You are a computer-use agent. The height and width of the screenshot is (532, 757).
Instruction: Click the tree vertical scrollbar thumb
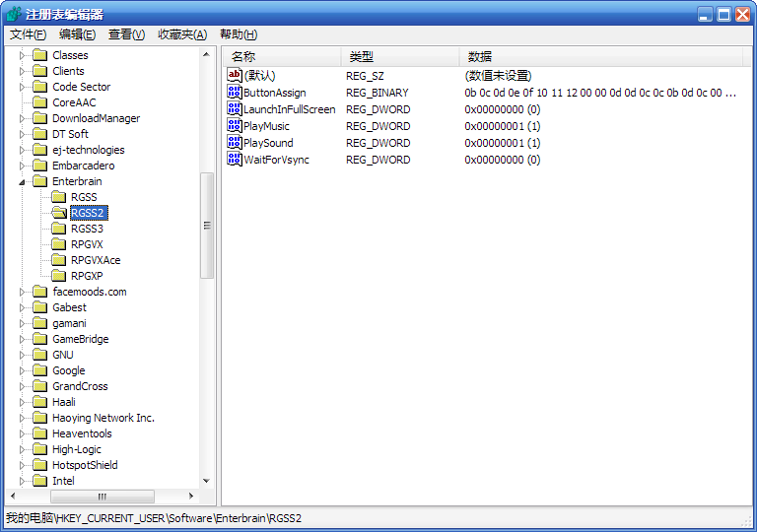[207, 226]
